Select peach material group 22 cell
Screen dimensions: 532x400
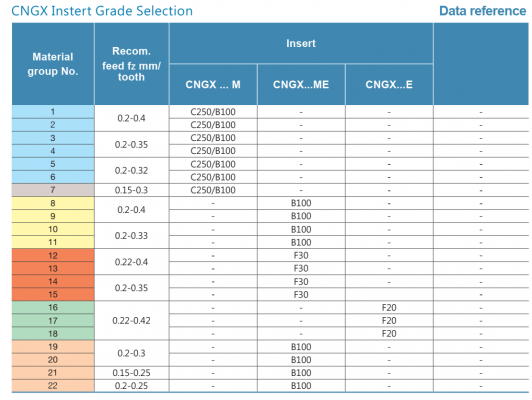(53, 386)
